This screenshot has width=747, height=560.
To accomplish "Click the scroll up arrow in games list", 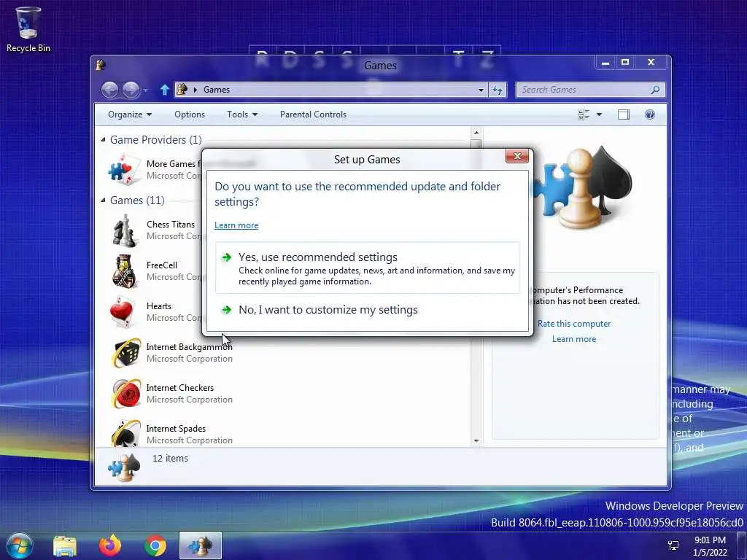I will coord(476,133).
